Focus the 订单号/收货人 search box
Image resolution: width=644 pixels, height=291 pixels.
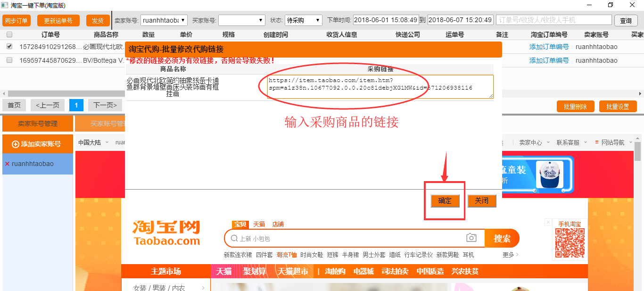coord(553,20)
